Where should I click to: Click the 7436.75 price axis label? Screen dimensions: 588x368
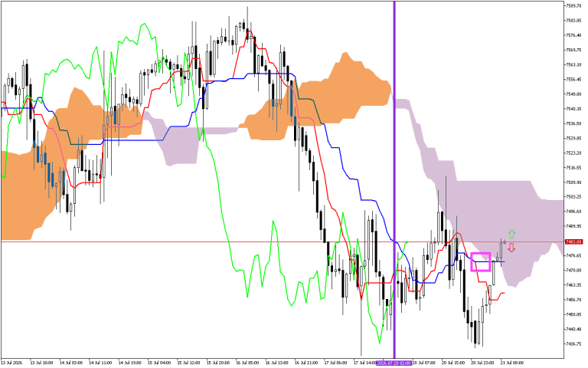coord(573,344)
